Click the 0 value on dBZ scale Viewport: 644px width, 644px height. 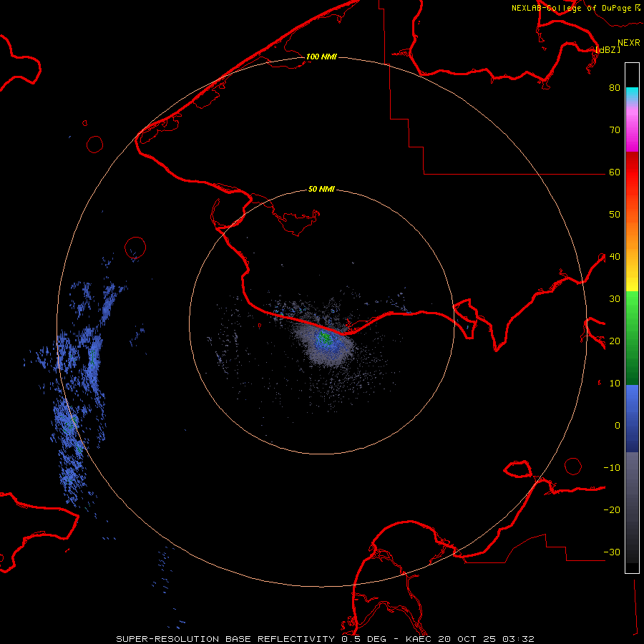click(618, 426)
